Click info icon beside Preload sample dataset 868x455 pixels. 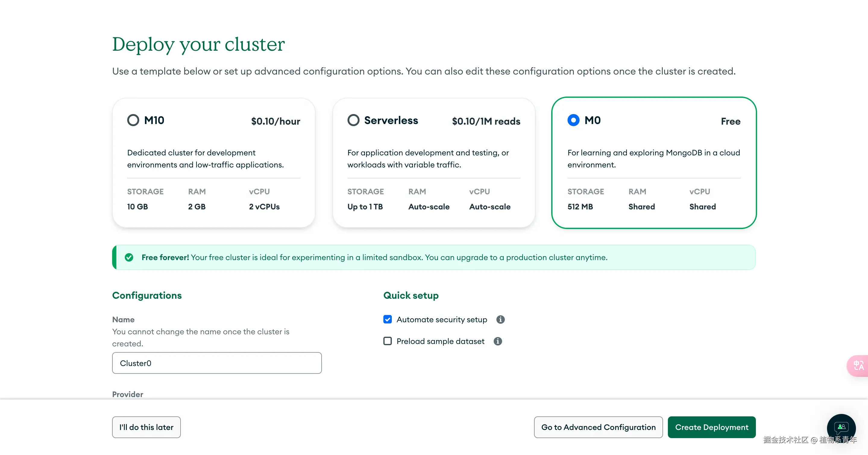pos(498,341)
